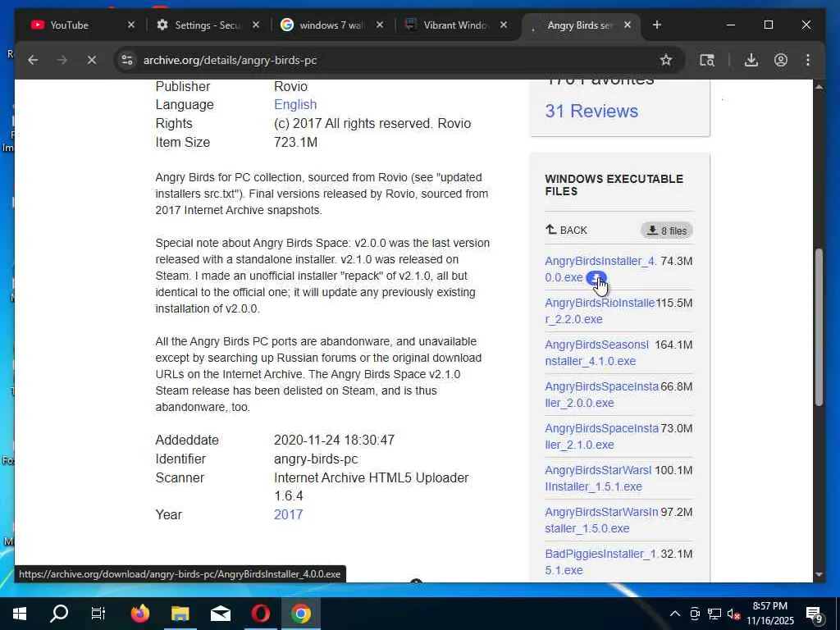The height and width of the screenshot is (630, 840).
Task: Stop loading the page with the X button
Action: coord(92,60)
